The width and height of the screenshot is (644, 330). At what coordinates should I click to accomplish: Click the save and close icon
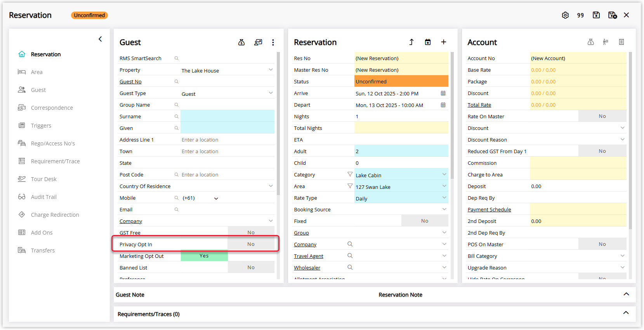pos(613,15)
